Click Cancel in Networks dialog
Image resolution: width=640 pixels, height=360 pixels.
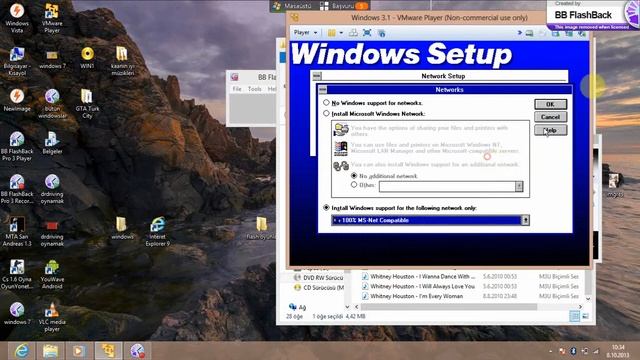tap(550, 117)
